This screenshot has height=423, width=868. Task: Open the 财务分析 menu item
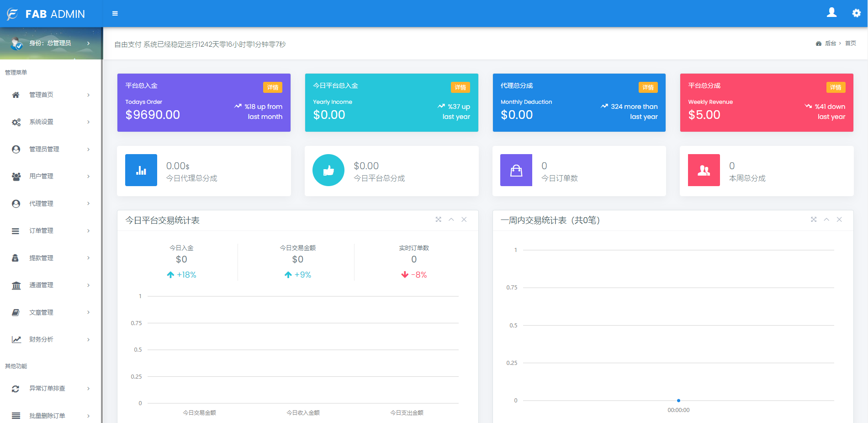(51, 340)
